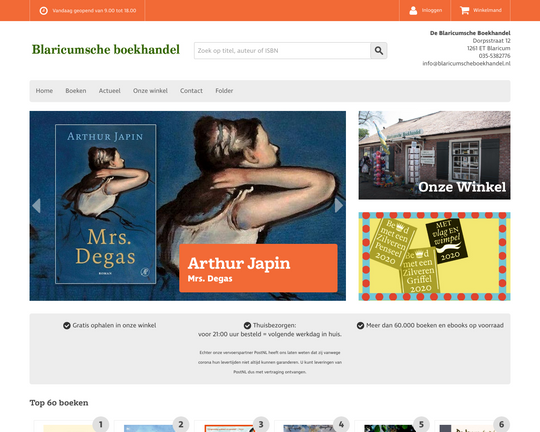Screen dimensions: 540x432
Task: Click rank badge number 1
Action: pyautogui.click(x=101, y=424)
